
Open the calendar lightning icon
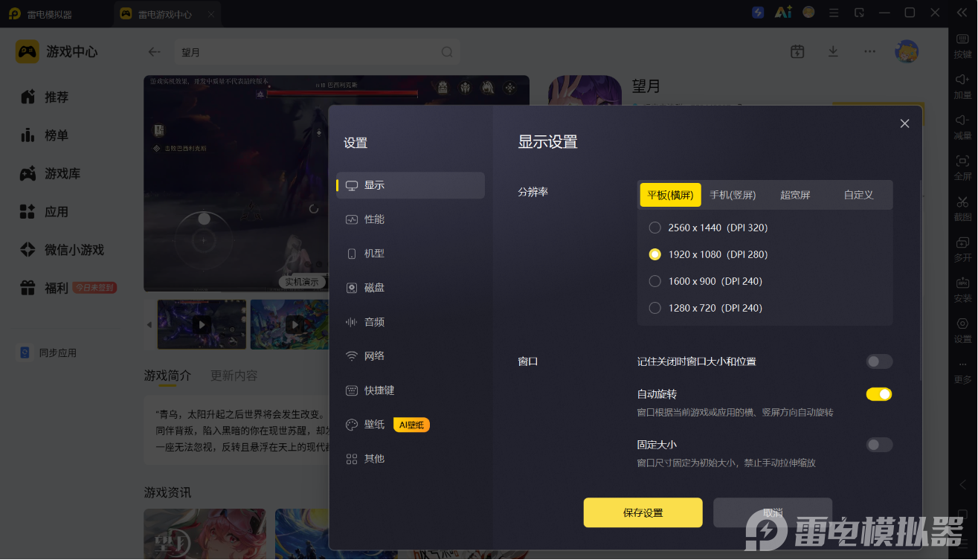tap(797, 51)
